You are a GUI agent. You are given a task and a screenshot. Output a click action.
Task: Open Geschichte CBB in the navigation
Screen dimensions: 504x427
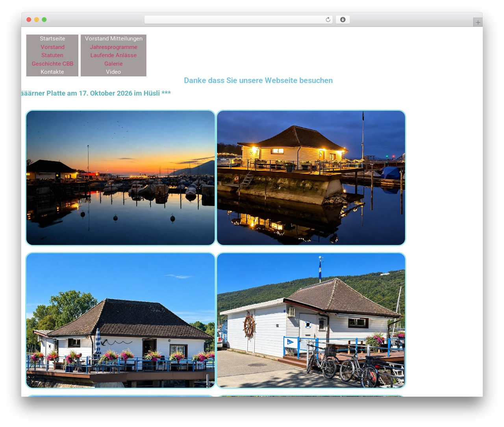click(52, 63)
